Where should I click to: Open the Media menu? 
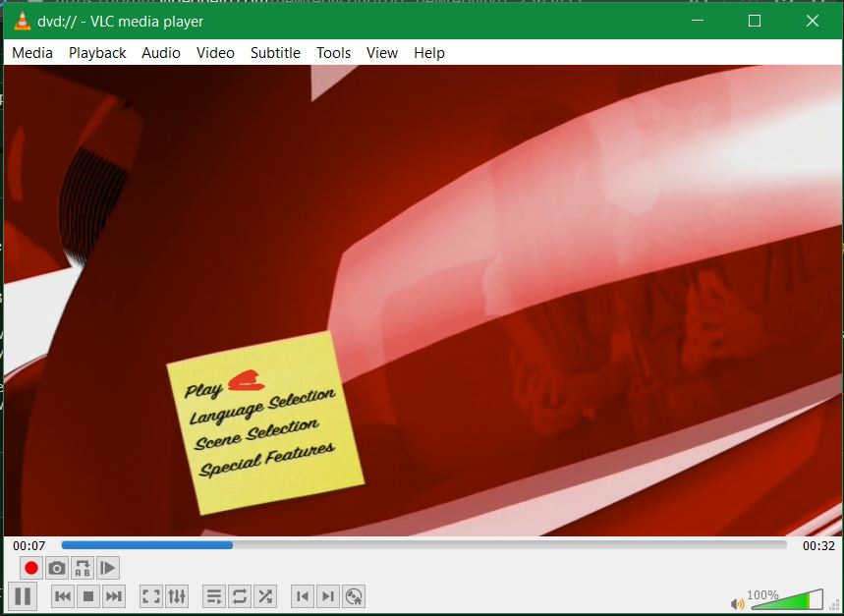coord(32,53)
